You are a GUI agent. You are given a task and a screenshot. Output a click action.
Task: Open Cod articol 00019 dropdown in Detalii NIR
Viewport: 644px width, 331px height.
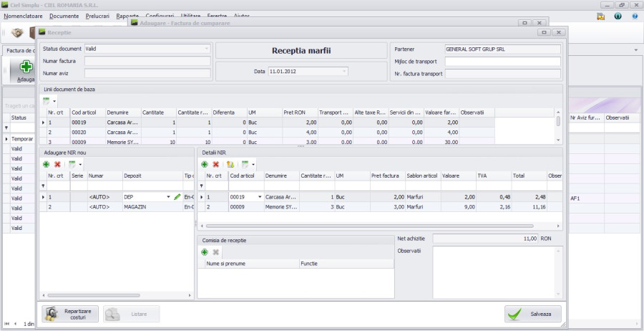[x=260, y=196]
